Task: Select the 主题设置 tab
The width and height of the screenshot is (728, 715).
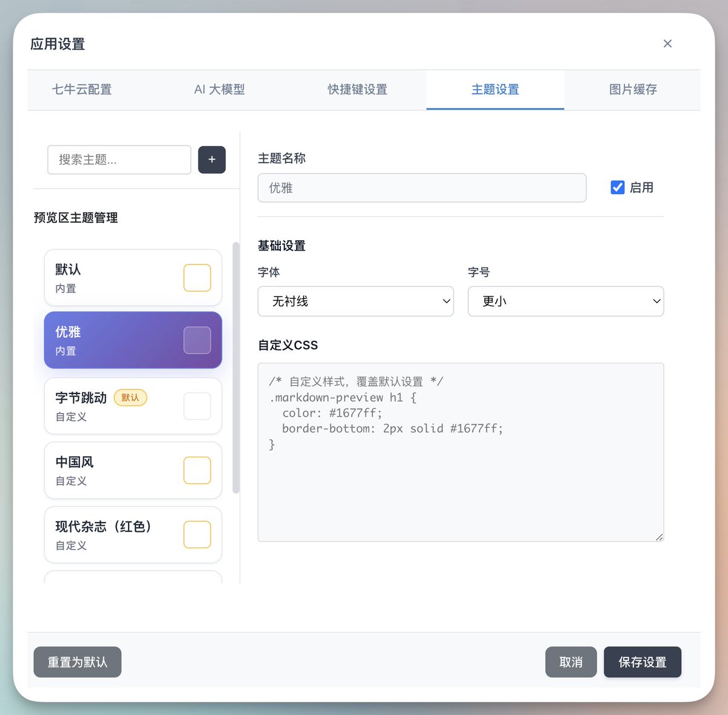Action: (x=495, y=90)
